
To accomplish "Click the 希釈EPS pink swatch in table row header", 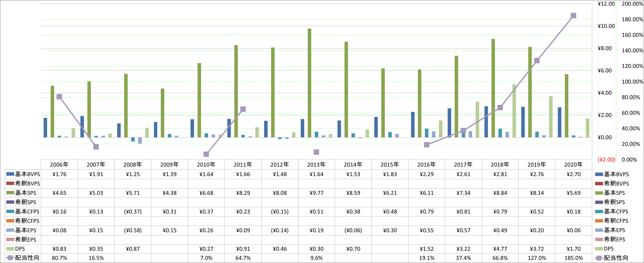I will (10, 240).
